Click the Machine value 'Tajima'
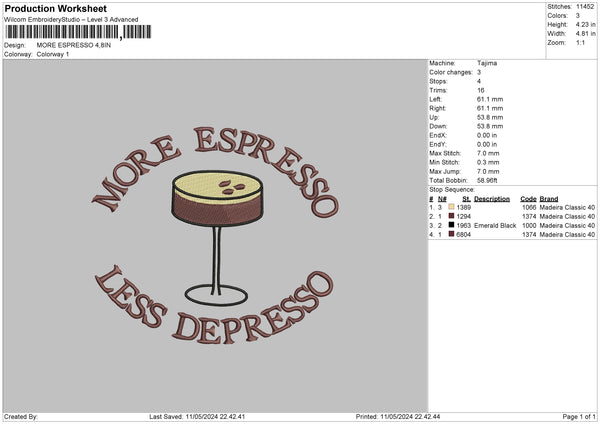 pyautogui.click(x=487, y=63)
